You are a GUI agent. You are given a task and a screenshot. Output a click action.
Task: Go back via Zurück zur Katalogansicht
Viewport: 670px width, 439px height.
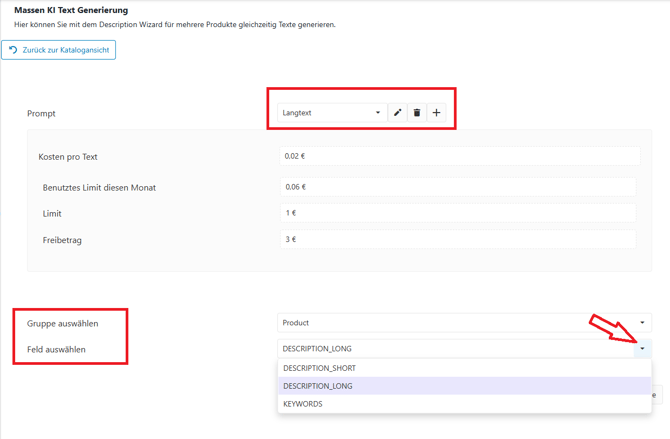coord(59,50)
